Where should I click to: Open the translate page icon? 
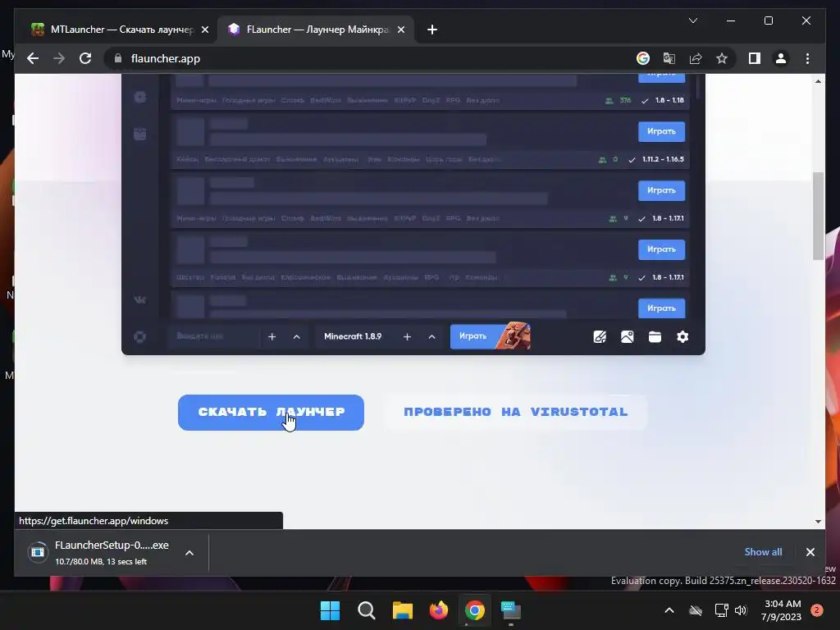pos(669,58)
